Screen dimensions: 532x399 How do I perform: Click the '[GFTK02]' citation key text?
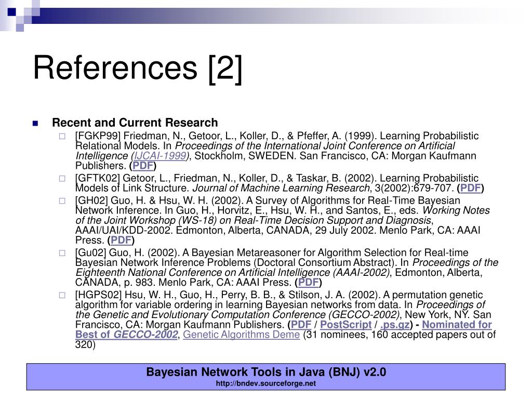(97, 178)
